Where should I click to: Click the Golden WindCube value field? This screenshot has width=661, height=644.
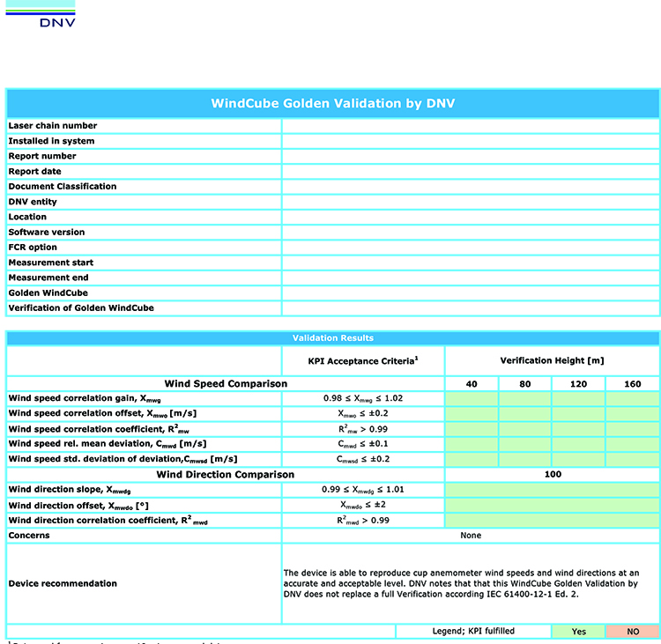[x=470, y=293]
